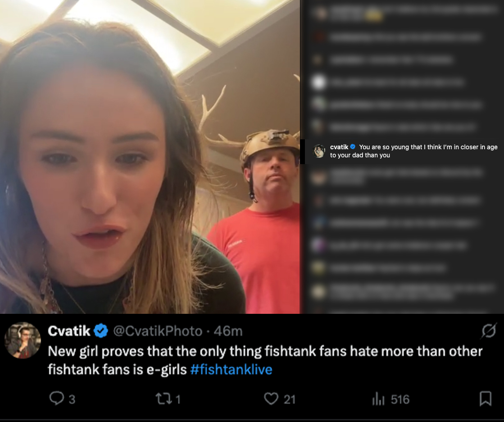Repost the tweet with the retweet icon
The height and width of the screenshot is (422, 504).
(163, 399)
